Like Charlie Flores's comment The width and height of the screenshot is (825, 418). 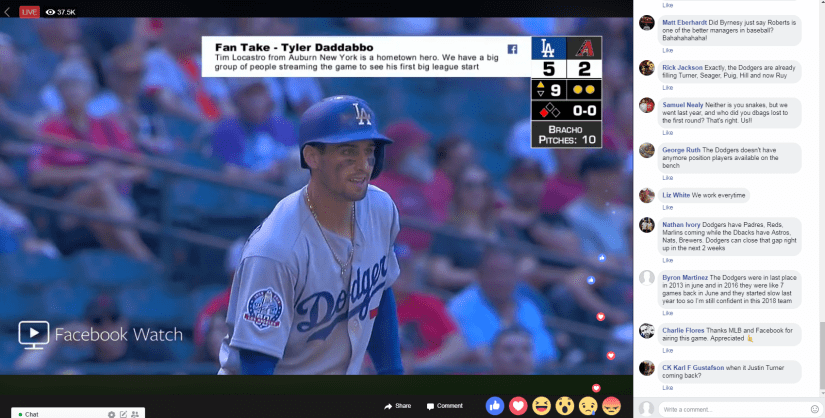pyautogui.click(x=667, y=351)
